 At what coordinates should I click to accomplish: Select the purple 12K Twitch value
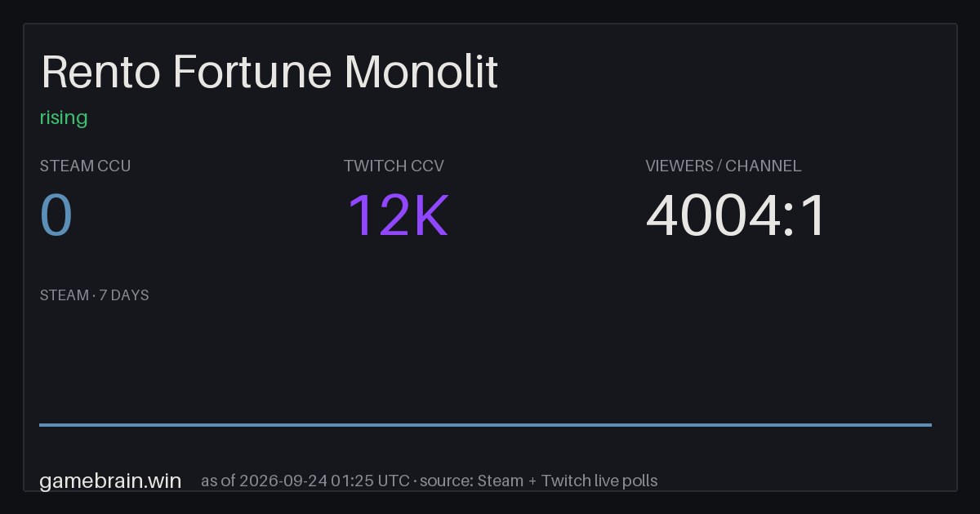click(398, 216)
